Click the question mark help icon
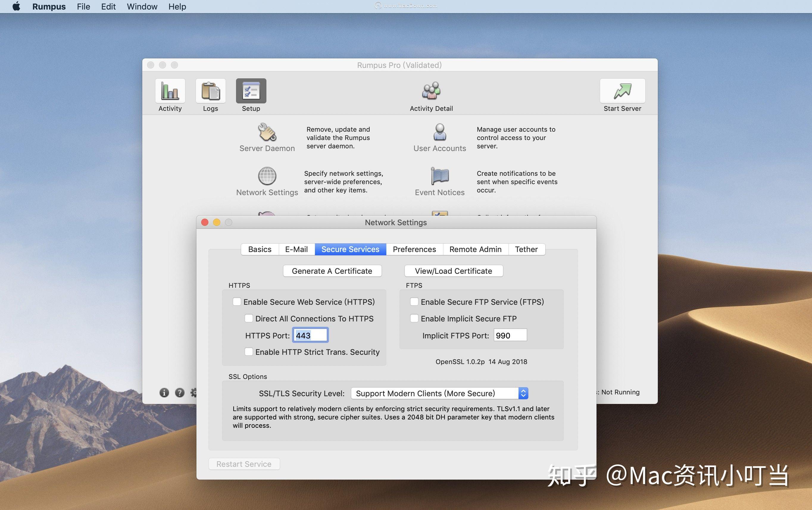 tap(179, 393)
